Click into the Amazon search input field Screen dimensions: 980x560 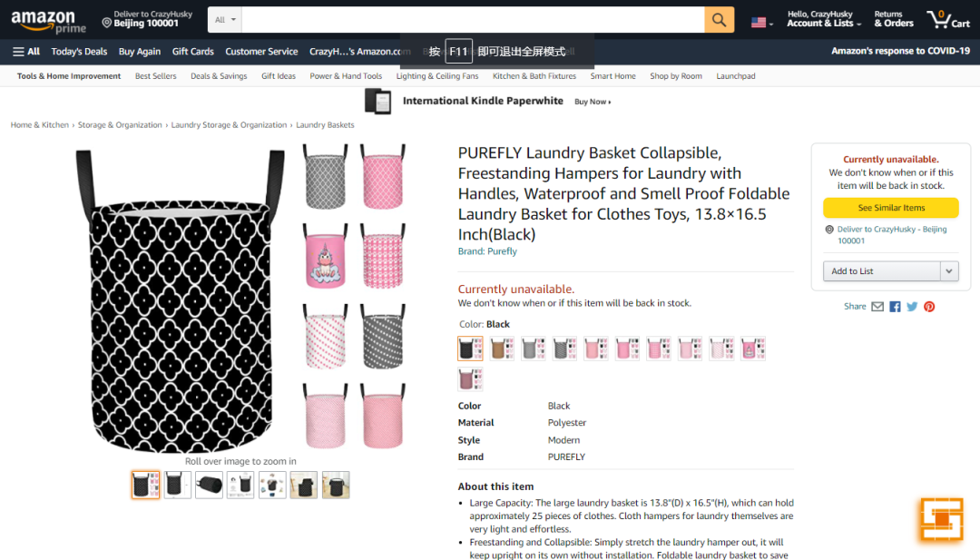click(472, 20)
